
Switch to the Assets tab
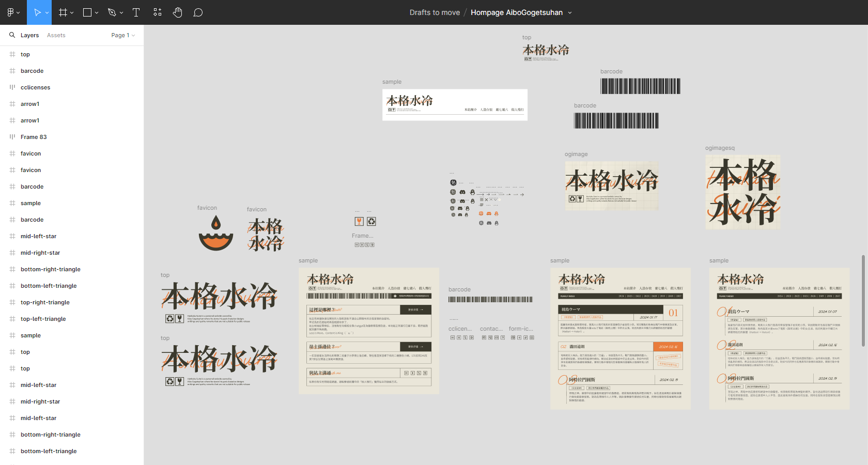coord(56,35)
